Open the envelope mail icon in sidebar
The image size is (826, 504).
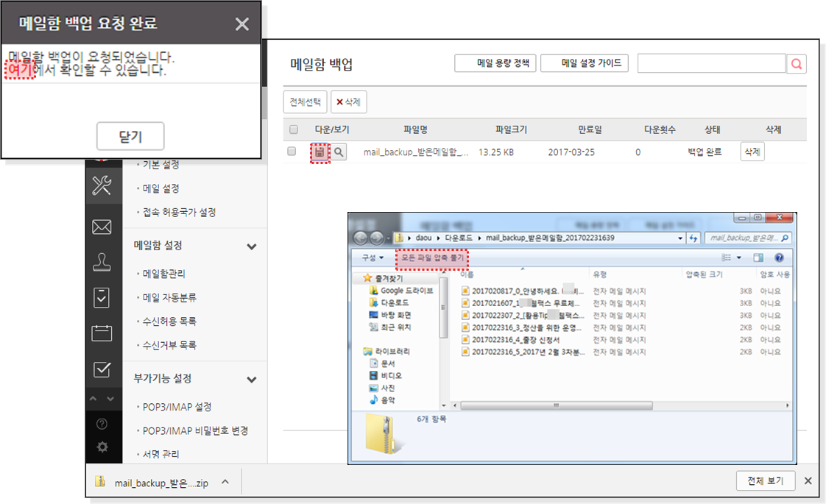click(x=102, y=227)
